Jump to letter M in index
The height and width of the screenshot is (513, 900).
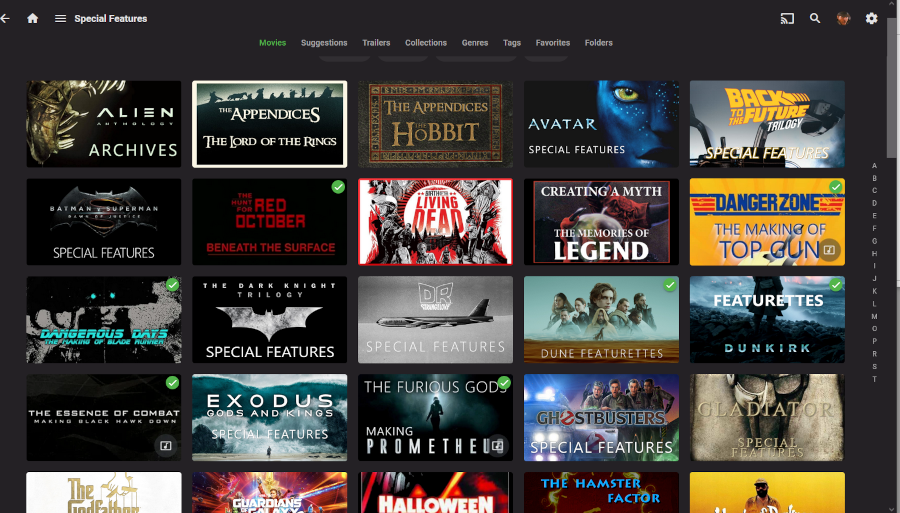click(x=874, y=316)
